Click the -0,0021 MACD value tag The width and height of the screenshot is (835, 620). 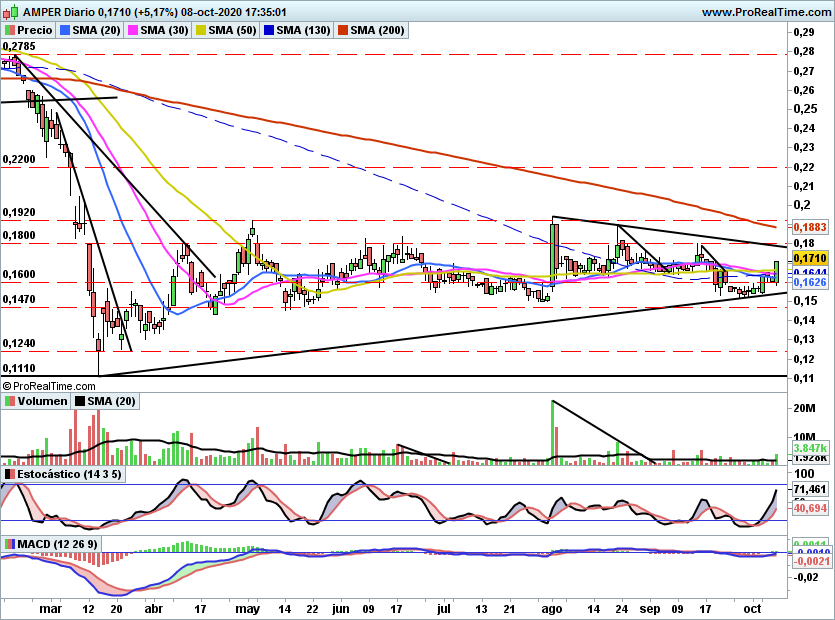812,561
